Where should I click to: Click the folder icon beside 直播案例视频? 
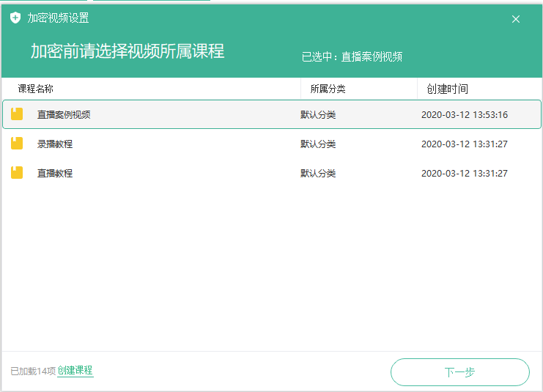(17, 114)
